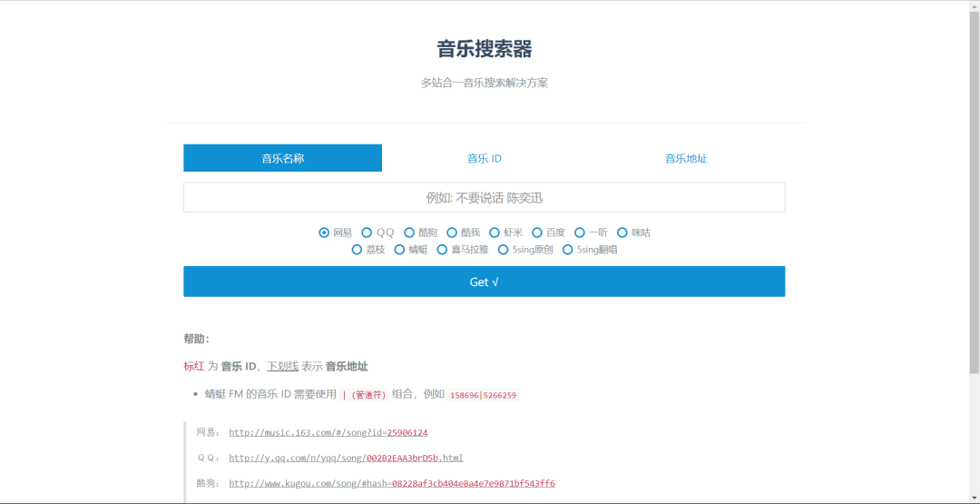Choose 酷狗 as the music source
Screen dimensions: 980x504
(409, 232)
